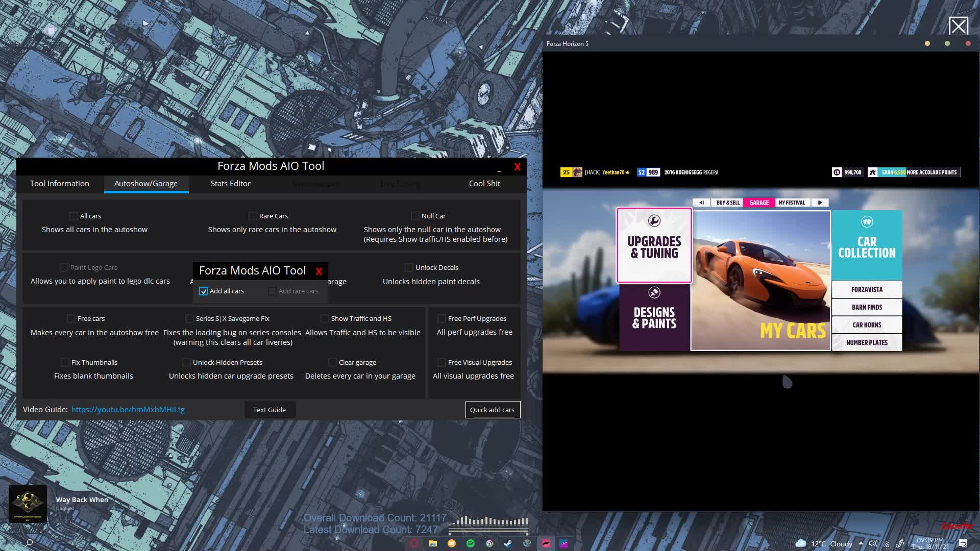
Task: Enable the Rare Cars checkbox
Action: coord(253,216)
